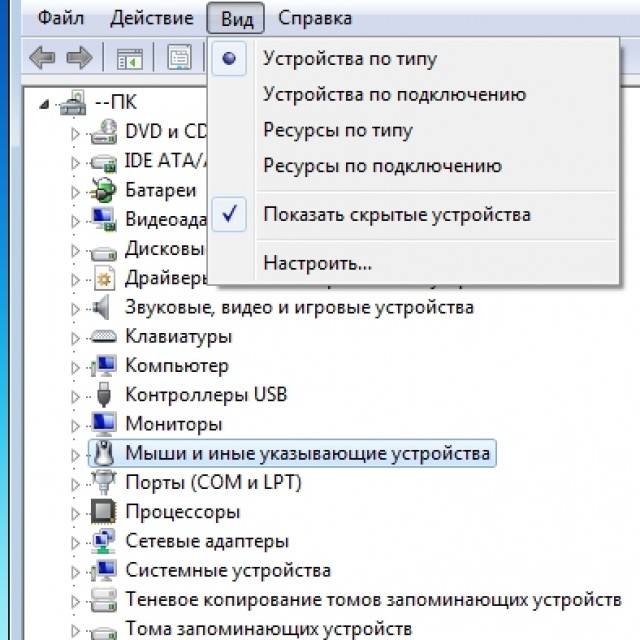640x640 pixels.
Task: Select the Контроллеры USB row
Action: [206, 395]
